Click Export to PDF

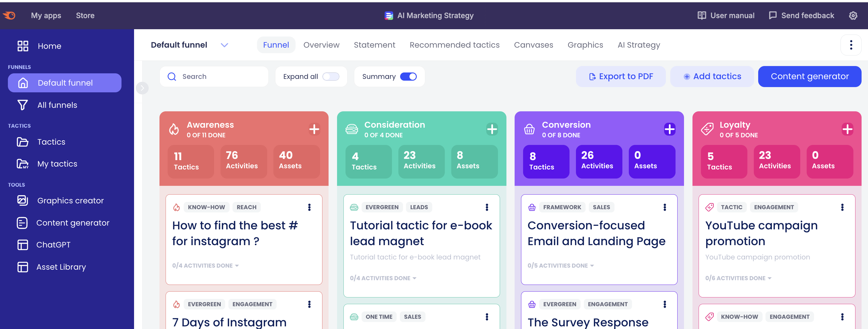coord(620,77)
